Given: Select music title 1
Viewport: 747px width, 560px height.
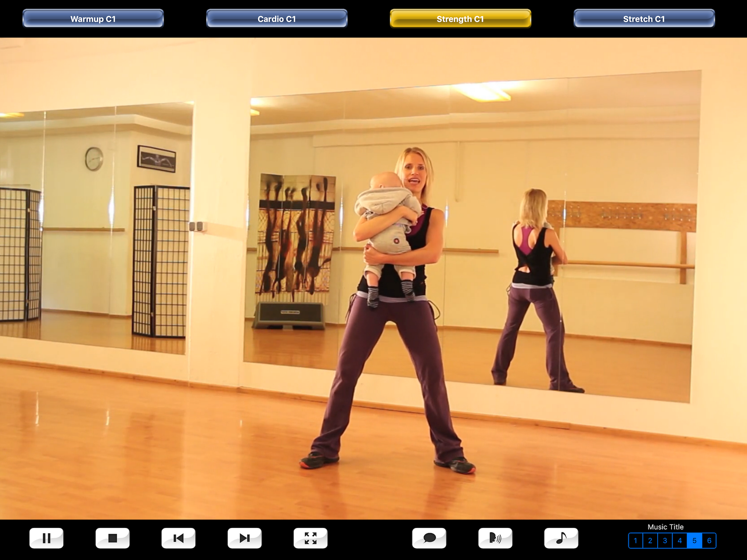Looking at the screenshot, I should (635, 541).
